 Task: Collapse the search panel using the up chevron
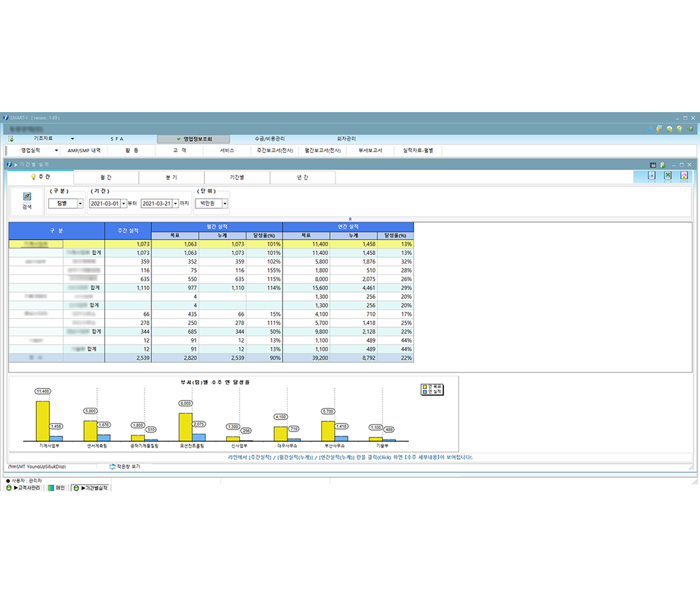(x=350, y=219)
